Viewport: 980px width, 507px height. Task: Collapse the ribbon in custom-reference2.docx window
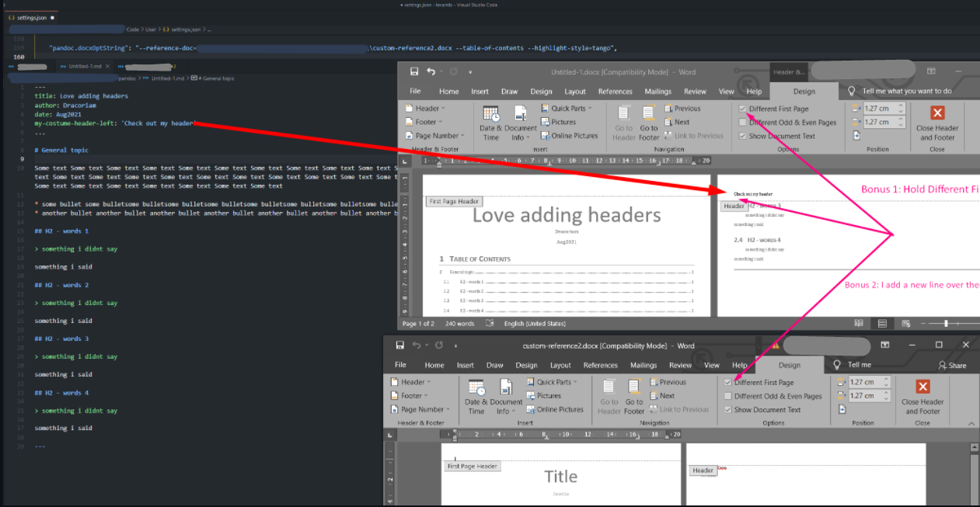click(x=971, y=423)
